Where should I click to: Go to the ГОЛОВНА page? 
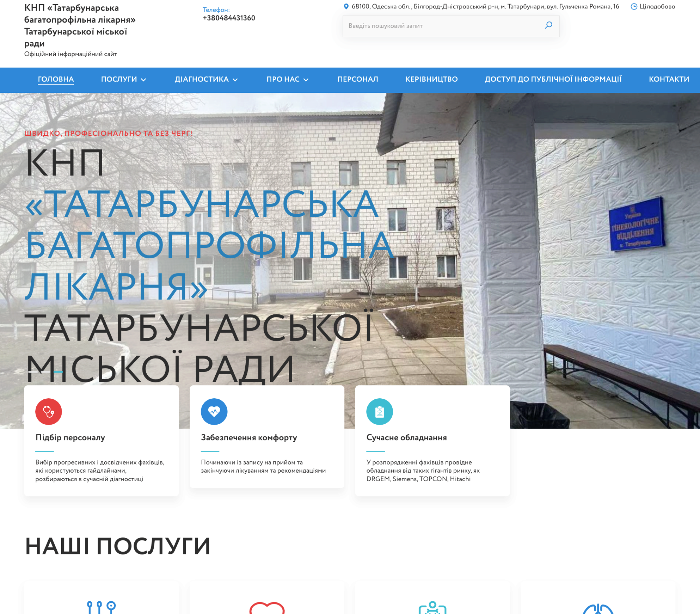coord(56,79)
